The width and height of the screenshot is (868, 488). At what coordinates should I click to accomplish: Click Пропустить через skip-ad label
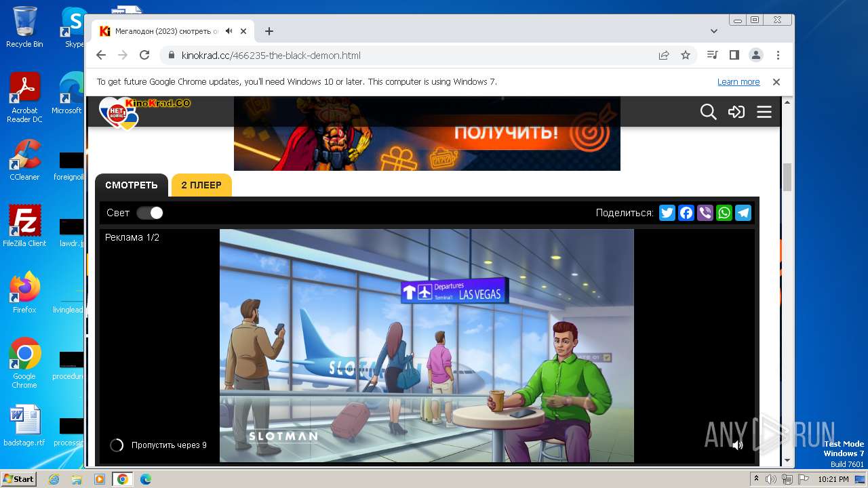[x=169, y=445]
